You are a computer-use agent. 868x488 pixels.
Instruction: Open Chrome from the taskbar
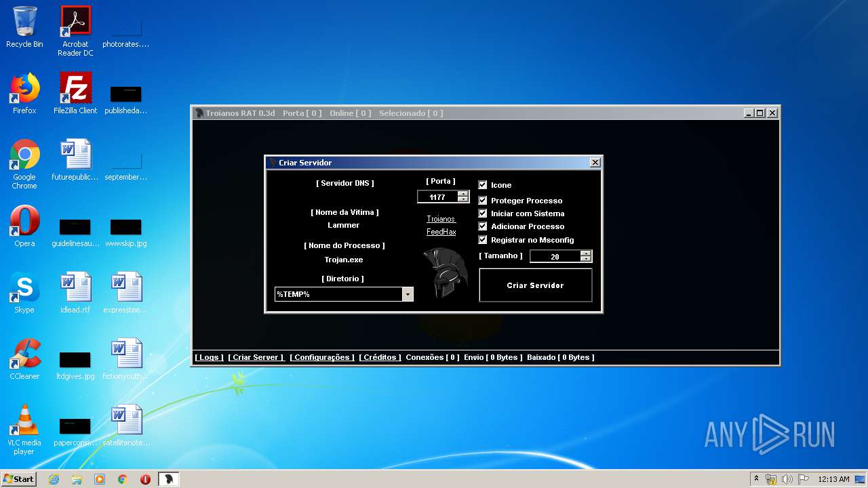(x=123, y=479)
